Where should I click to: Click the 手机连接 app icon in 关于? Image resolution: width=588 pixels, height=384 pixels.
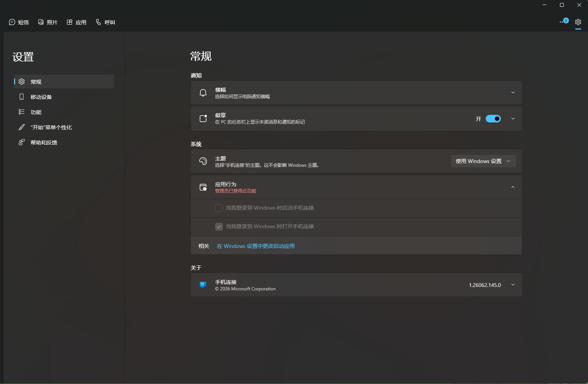point(203,285)
